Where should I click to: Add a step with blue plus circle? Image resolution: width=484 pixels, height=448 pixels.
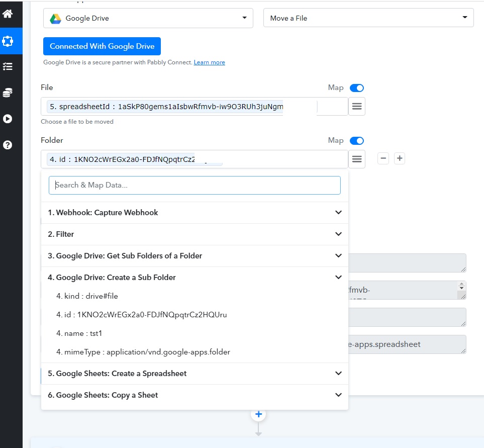(x=259, y=414)
